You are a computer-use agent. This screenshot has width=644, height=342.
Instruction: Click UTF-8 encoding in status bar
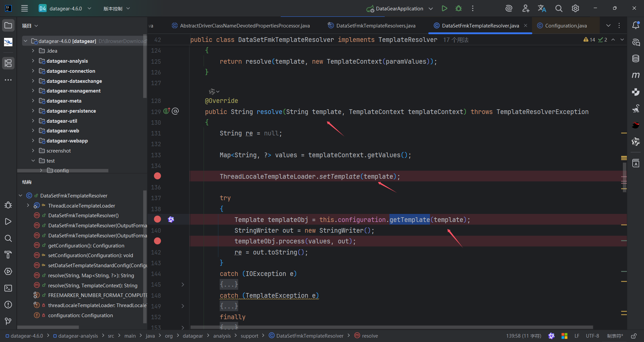[x=592, y=336]
